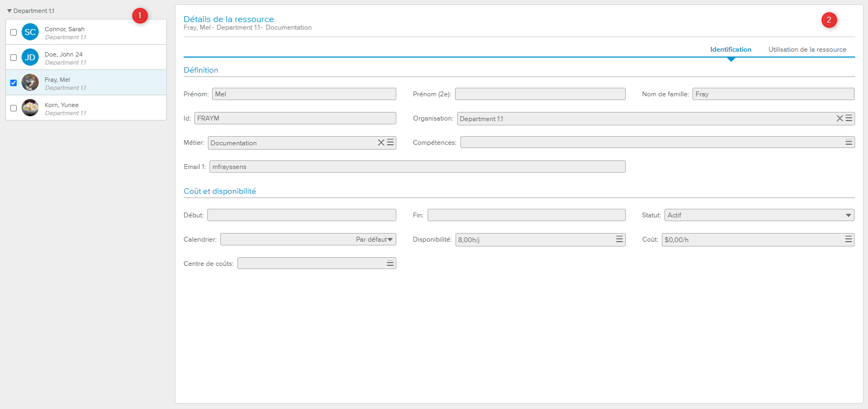Open the Centre de coûts list icon
868x409 pixels.
pyautogui.click(x=390, y=264)
